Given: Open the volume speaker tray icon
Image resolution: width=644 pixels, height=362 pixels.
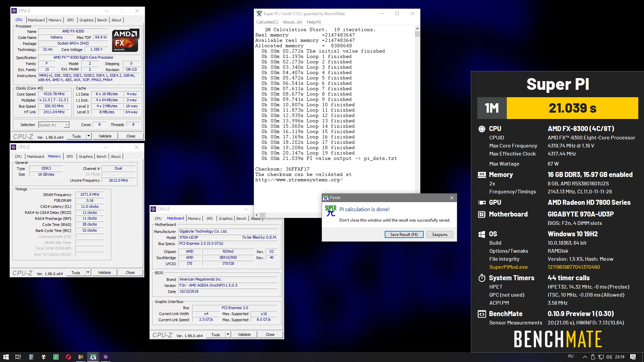Looking at the screenshot, I should pos(609,357).
